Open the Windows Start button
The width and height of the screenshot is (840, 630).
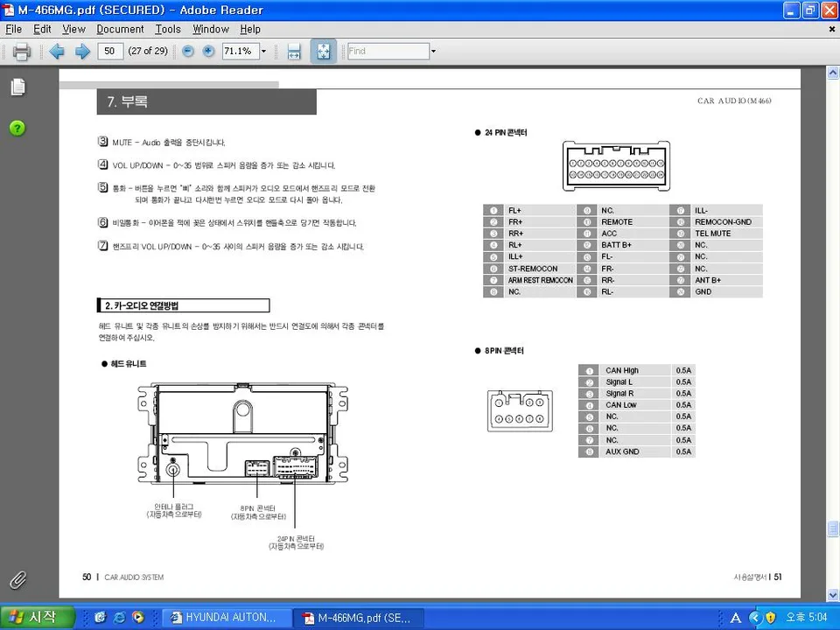(x=37, y=618)
